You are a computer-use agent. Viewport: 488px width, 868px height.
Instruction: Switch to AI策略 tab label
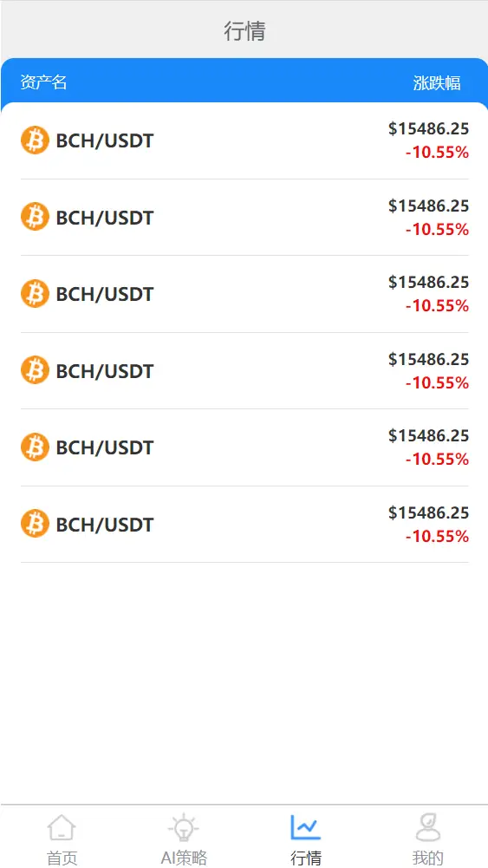point(185,858)
